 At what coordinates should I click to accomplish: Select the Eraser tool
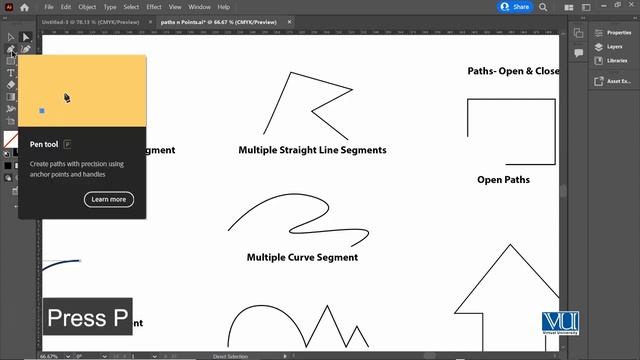[x=11, y=85]
